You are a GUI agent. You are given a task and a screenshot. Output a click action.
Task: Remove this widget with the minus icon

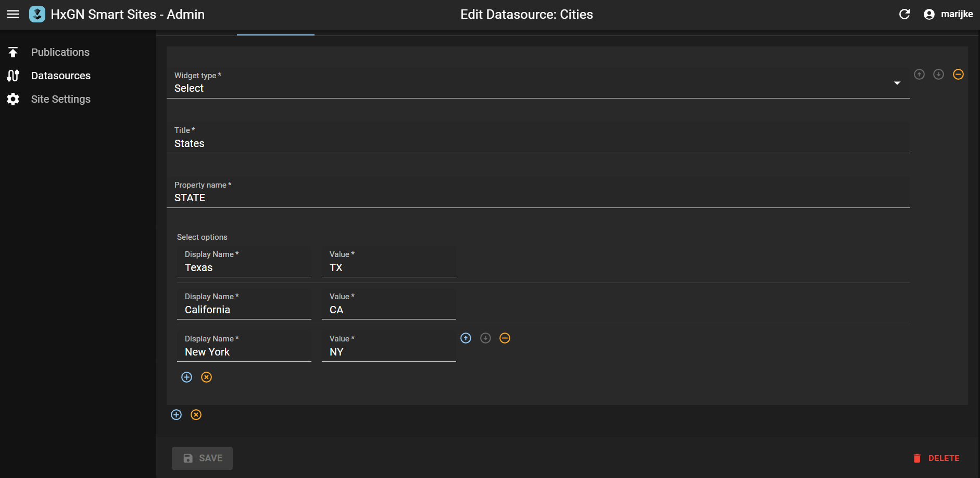click(x=958, y=75)
